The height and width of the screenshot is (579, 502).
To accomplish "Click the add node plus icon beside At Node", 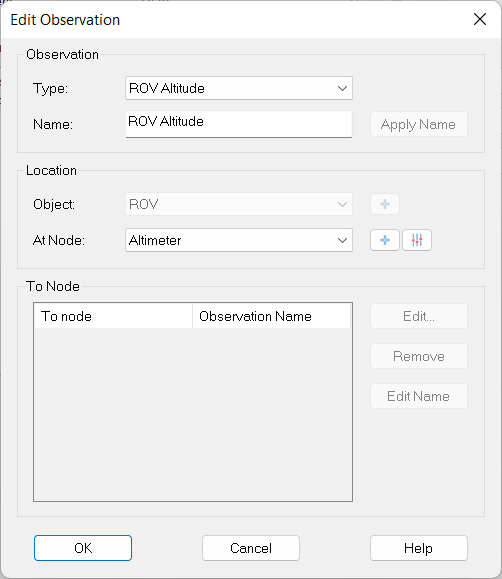I will click(385, 240).
